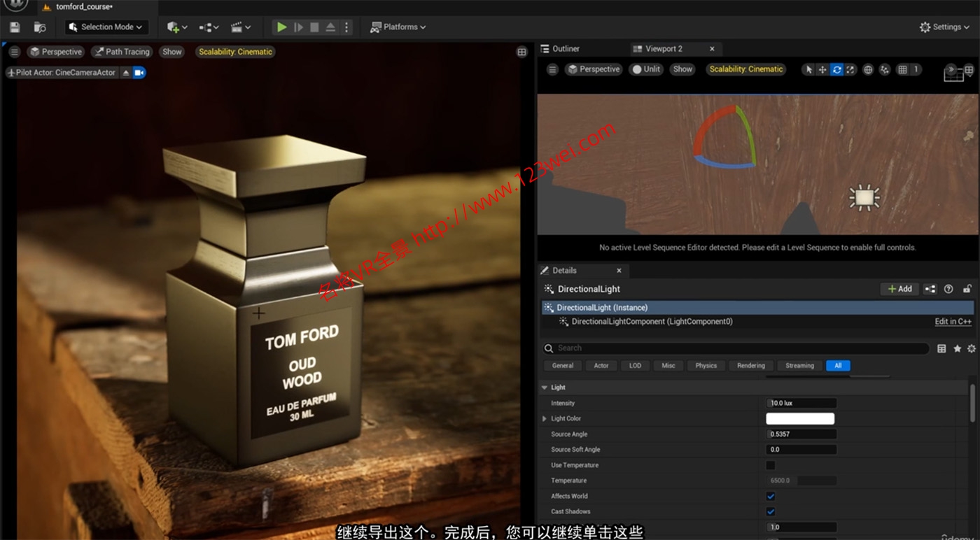Open the Platforms menu
Viewport: 980px width, 540px height.
click(x=398, y=27)
